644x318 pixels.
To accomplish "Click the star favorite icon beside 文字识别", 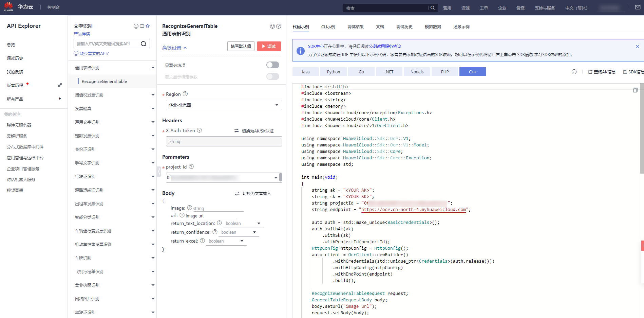I will pos(148,26).
